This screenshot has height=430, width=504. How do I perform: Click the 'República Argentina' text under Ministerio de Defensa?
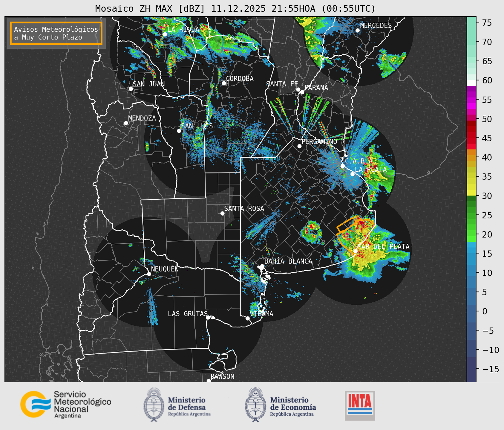pyautogui.click(x=189, y=414)
